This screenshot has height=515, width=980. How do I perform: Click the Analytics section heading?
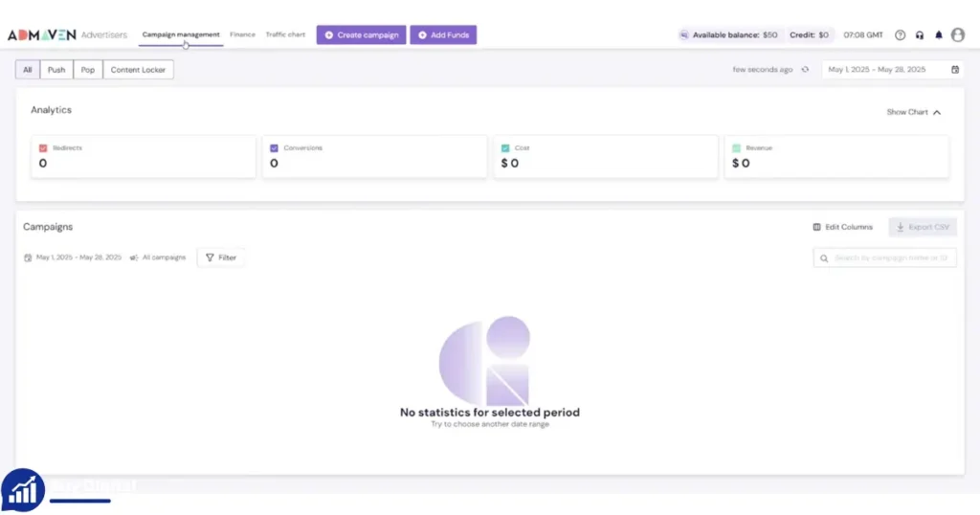click(52, 110)
